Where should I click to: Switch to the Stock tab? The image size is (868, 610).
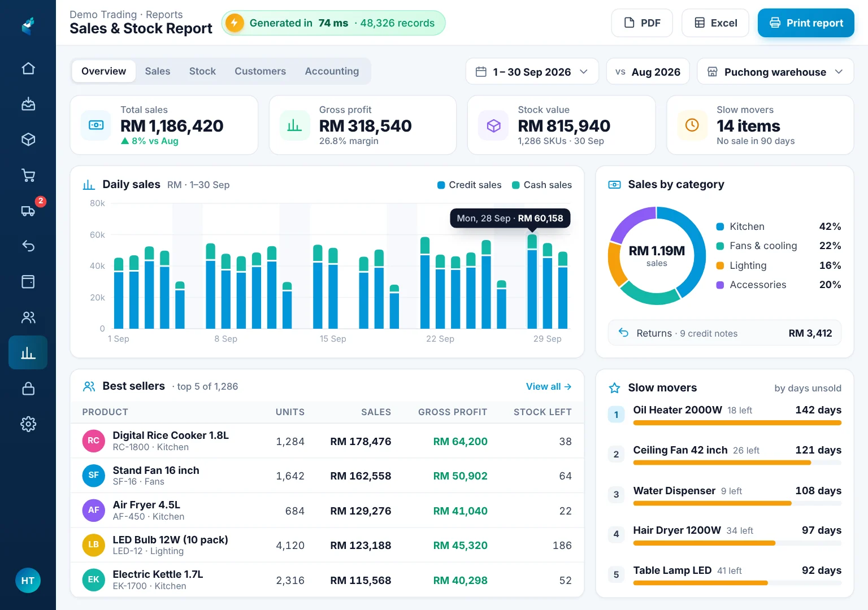click(202, 71)
